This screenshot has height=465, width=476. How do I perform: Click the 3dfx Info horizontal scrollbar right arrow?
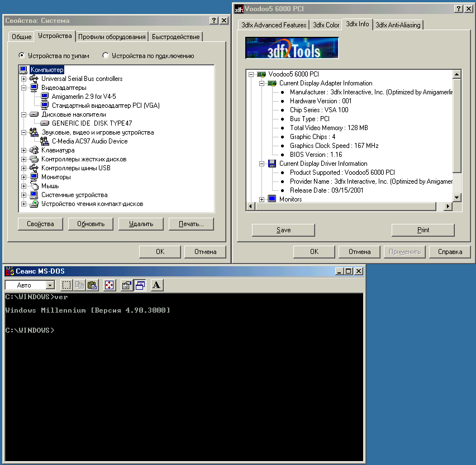[448, 206]
